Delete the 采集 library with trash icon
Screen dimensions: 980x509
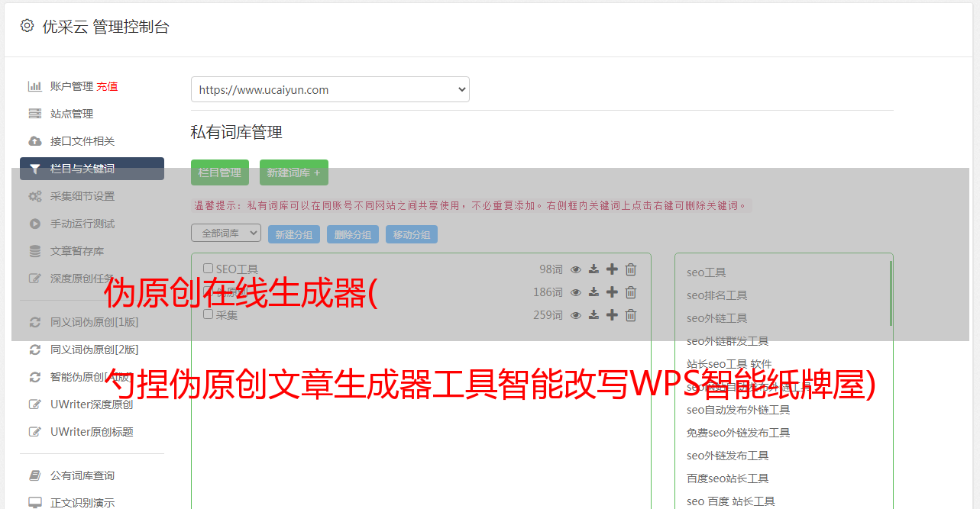point(631,315)
